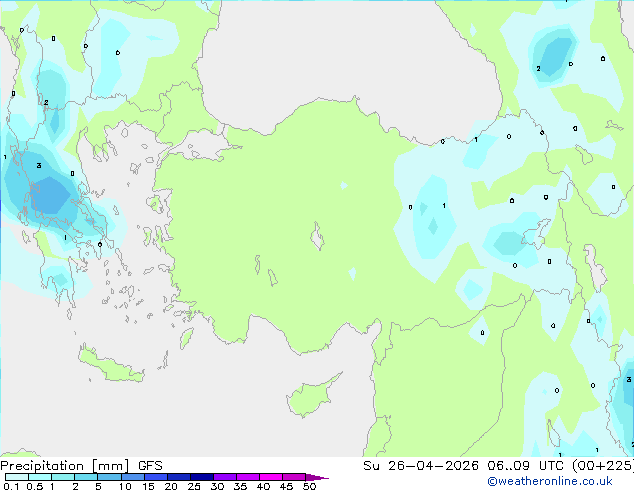Image resolution: width=634 pixels, height=490 pixels.
Task: Click the legend label '50'
Action: pyautogui.click(x=309, y=486)
